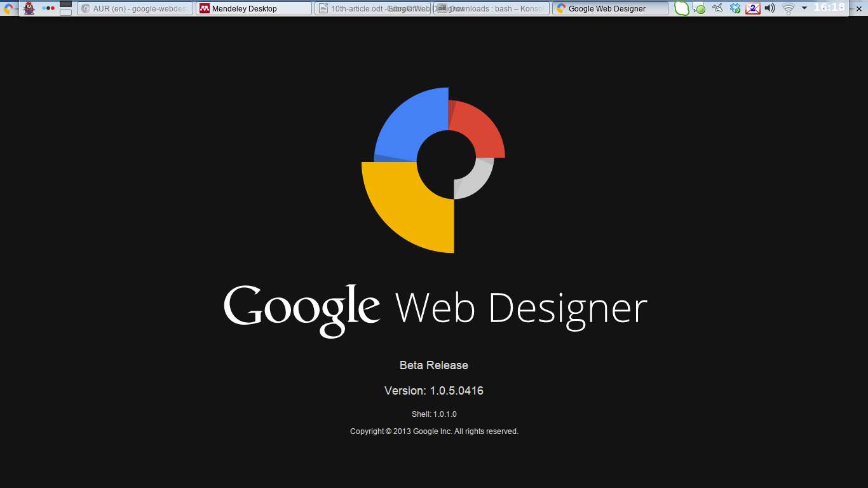The height and width of the screenshot is (488, 868).
Task: Expand the system tray hidden icons arrow
Action: tap(804, 8)
